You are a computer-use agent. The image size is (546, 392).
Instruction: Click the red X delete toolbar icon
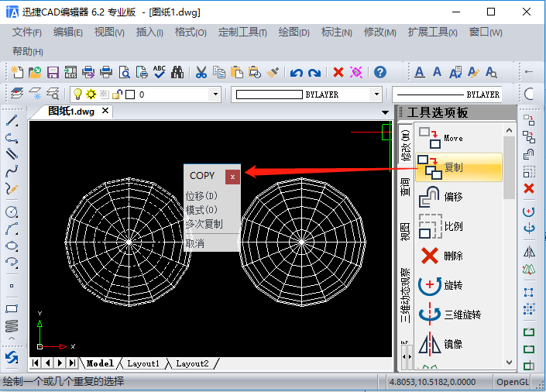pos(338,72)
